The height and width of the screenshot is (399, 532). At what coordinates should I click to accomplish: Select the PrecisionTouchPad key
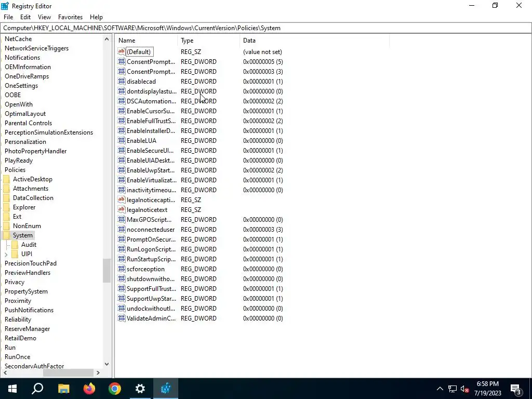point(31,263)
